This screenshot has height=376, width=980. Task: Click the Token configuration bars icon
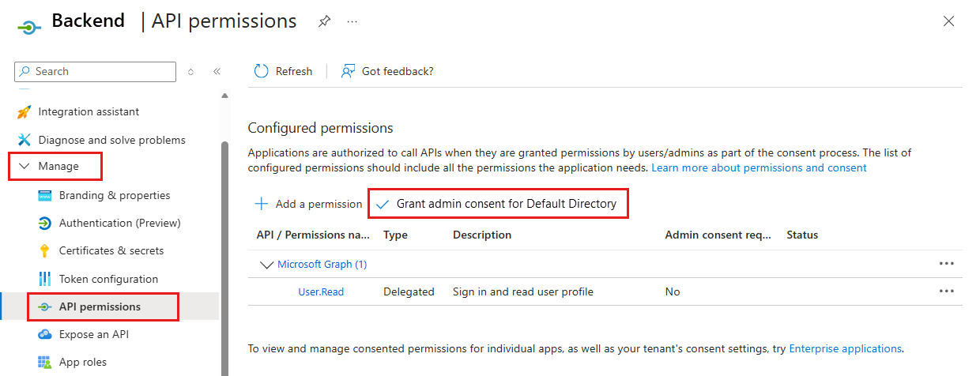coord(45,279)
